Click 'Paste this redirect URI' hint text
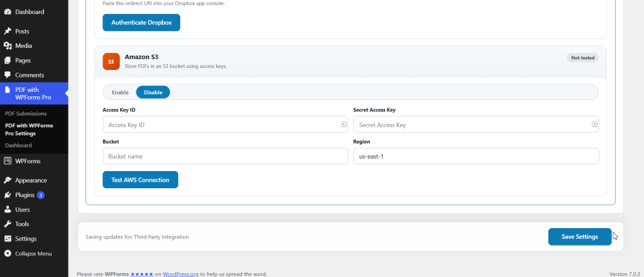 click(x=164, y=4)
